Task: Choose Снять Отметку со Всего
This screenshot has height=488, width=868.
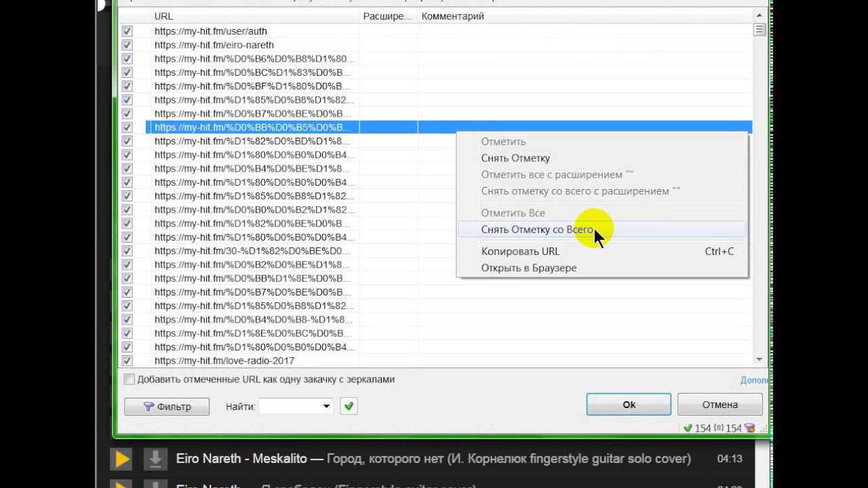Action: tap(602, 230)
